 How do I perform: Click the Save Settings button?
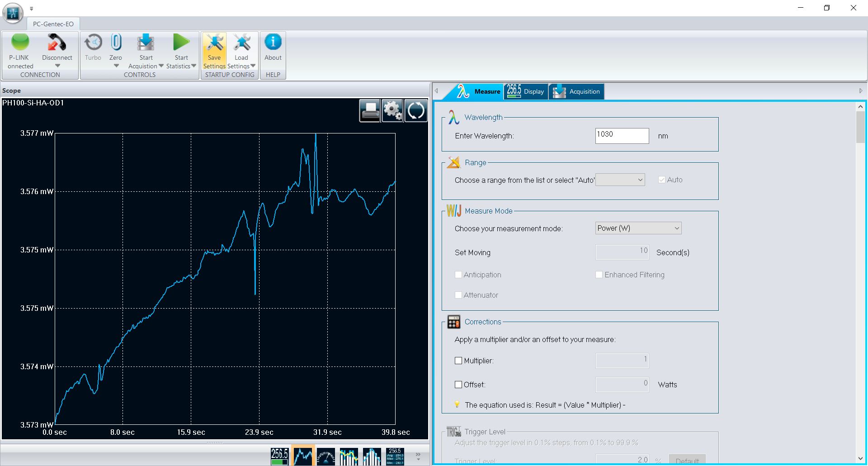pyautogui.click(x=214, y=51)
